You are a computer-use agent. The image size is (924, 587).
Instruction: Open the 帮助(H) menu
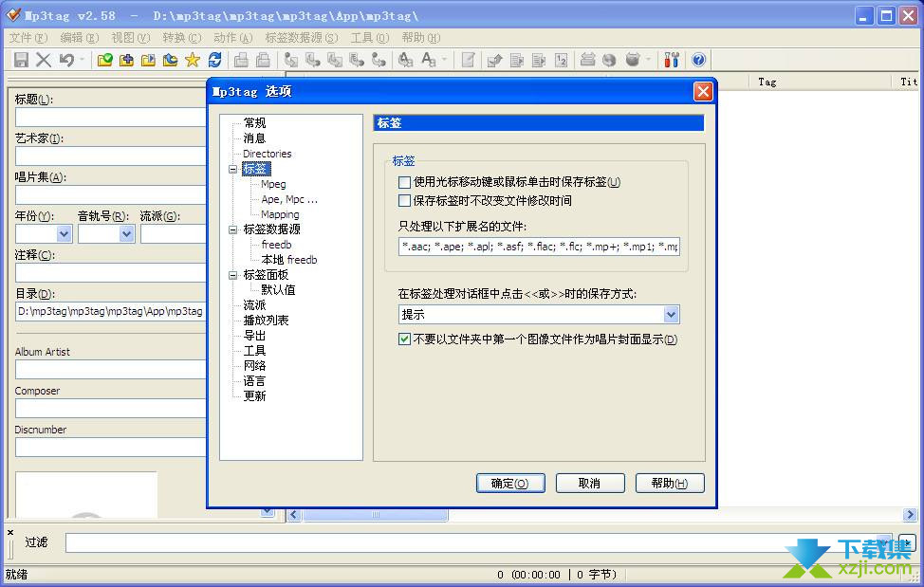421,38
